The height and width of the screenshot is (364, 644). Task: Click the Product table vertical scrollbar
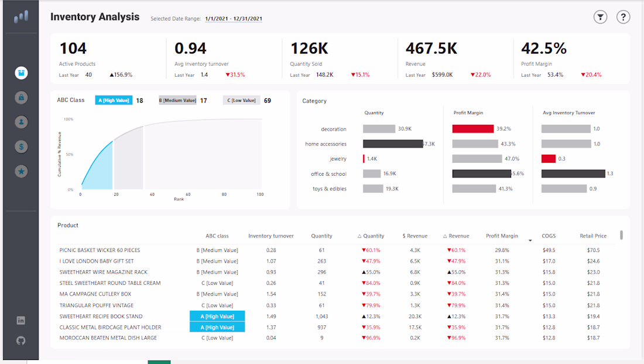pos(621,235)
